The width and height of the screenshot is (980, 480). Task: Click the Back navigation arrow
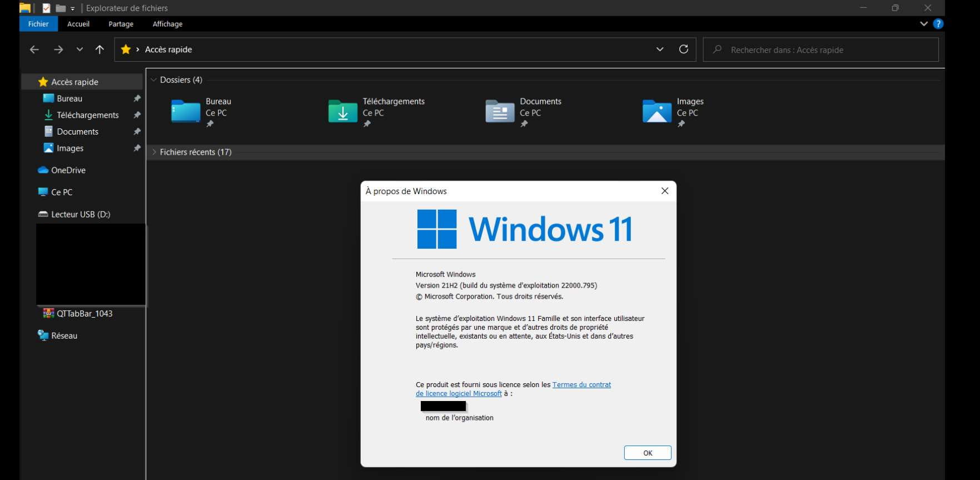34,50
